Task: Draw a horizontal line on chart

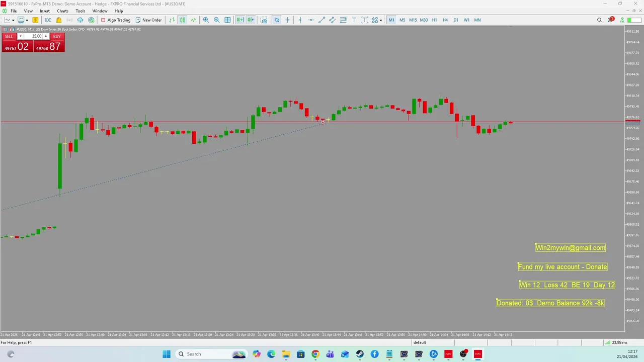Action: [x=311, y=20]
